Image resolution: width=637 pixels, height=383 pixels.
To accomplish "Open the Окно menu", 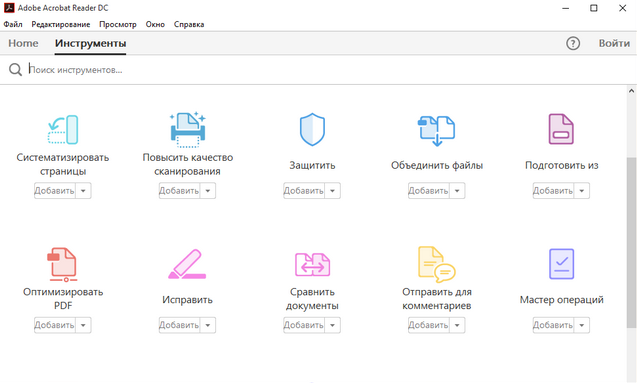I will (x=155, y=24).
